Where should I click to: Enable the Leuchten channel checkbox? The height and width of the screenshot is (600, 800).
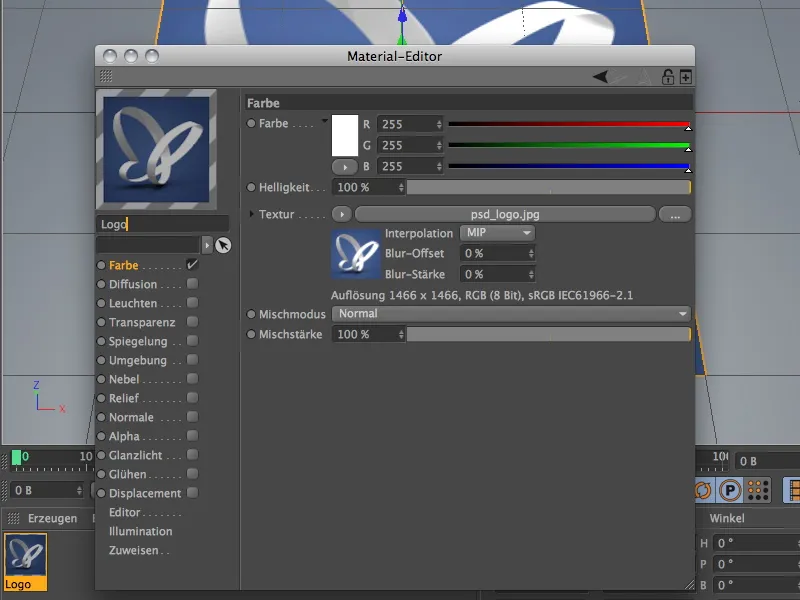(x=192, y=303)
